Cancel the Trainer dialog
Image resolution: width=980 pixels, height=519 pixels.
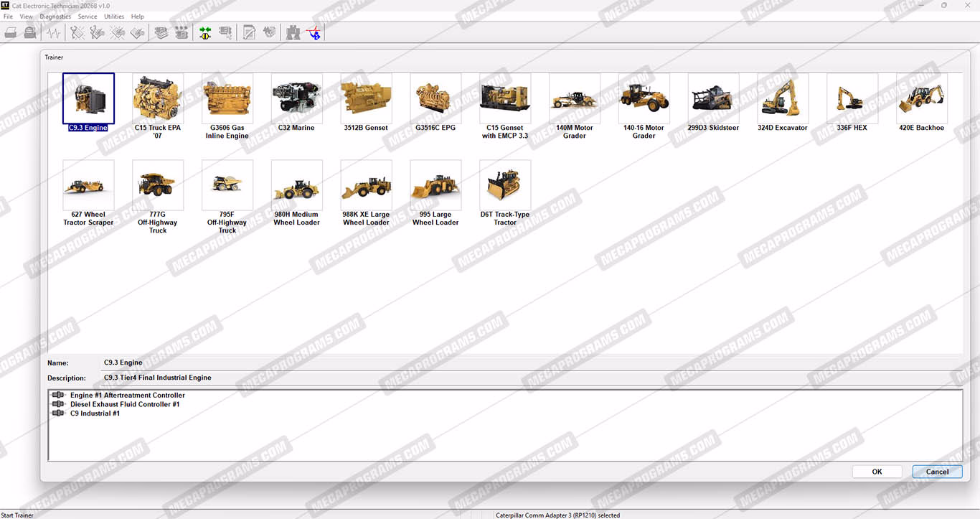click(x=937, y=472)
